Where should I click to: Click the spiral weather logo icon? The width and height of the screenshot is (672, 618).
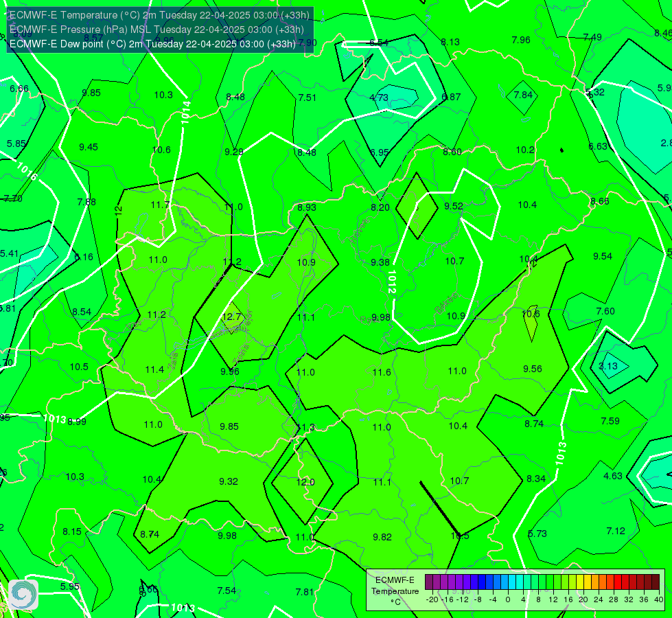tap(23, 595)
